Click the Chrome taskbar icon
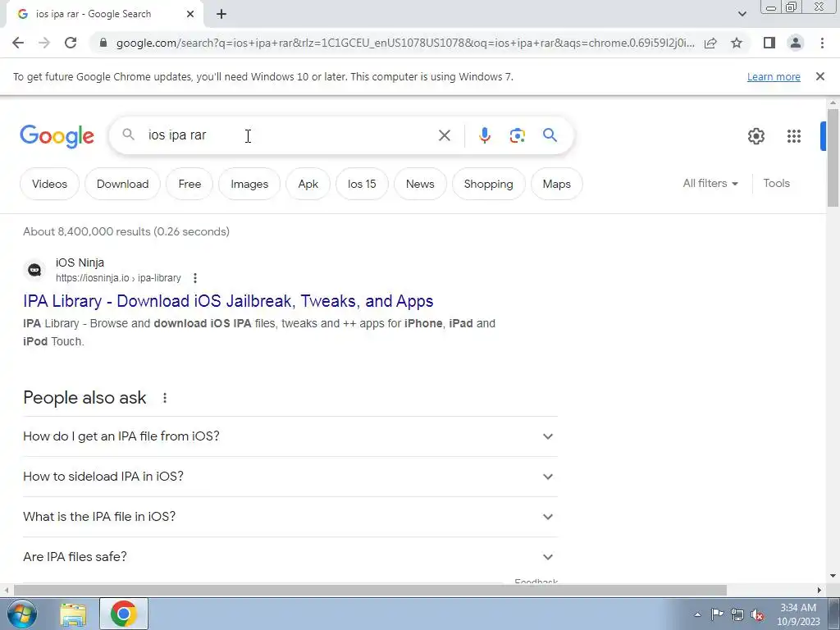Screen dimensions: 840x630 point(124,614)
